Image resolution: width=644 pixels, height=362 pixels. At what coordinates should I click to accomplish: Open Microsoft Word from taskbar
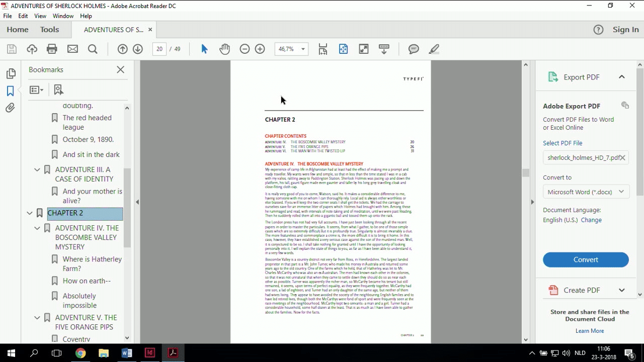click(x=126, y=353)
